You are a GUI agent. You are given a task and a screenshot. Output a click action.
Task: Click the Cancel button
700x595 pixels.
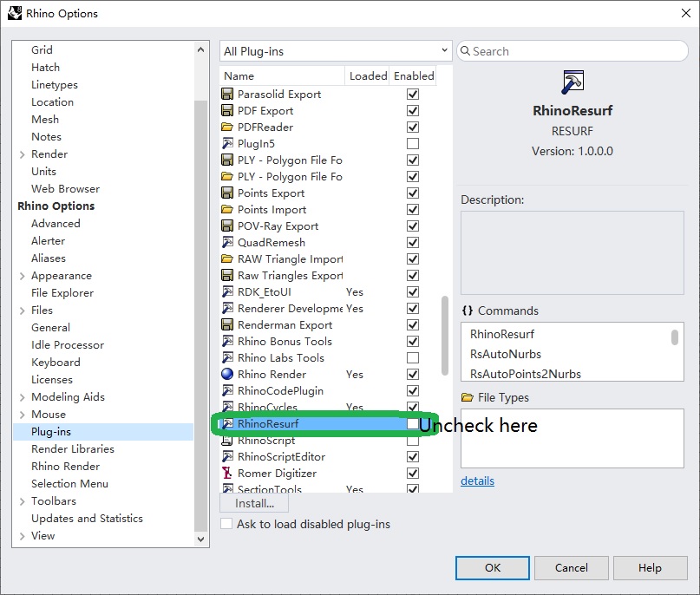tap(571, 568)
